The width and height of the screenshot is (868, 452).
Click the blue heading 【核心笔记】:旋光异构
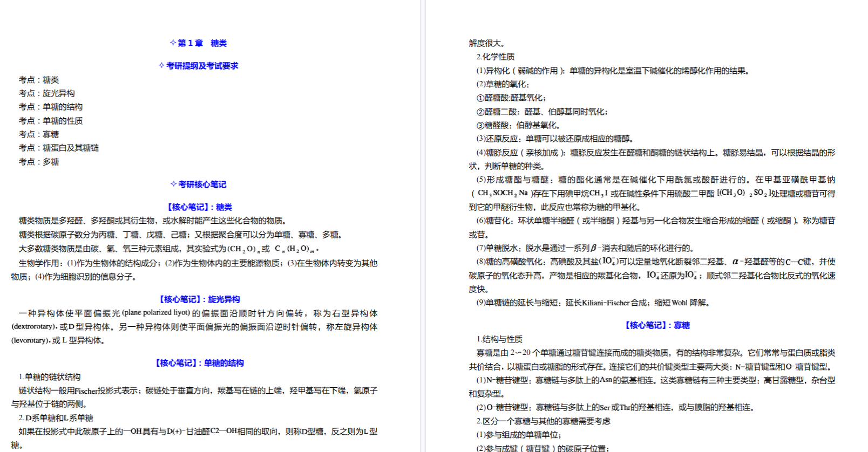[199, 299]
